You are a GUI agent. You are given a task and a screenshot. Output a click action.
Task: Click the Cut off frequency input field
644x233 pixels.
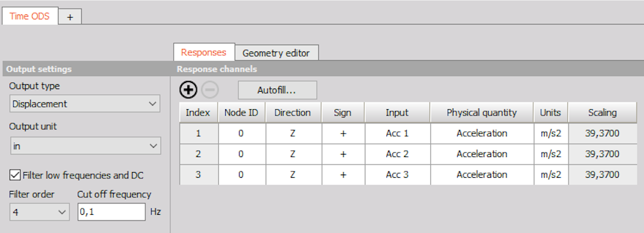[111, 212]
